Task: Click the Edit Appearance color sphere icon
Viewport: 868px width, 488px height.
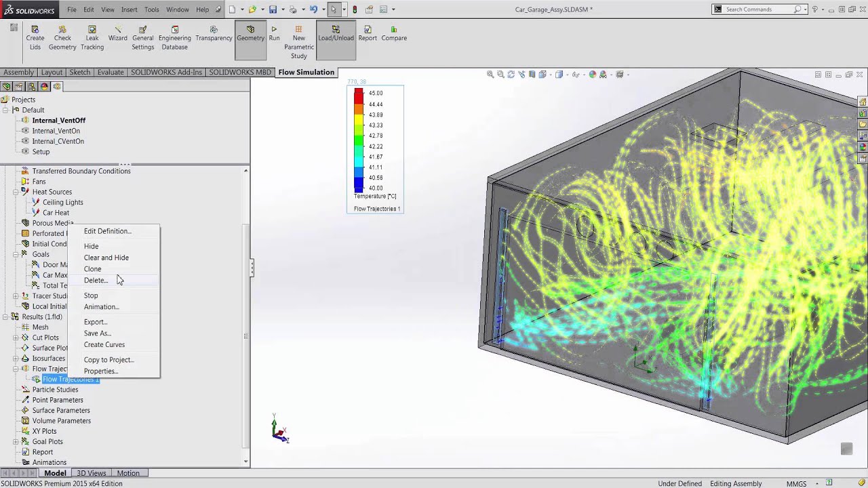Action: (593, 75)
